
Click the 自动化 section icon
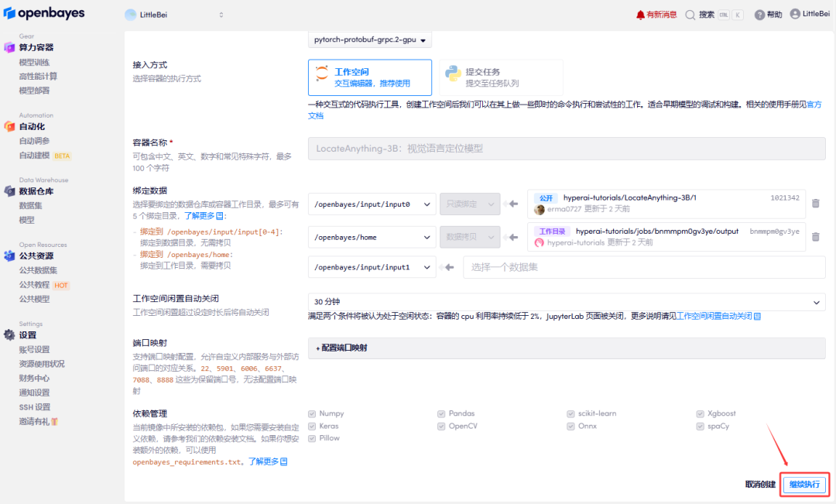click(x=9, y=126)
